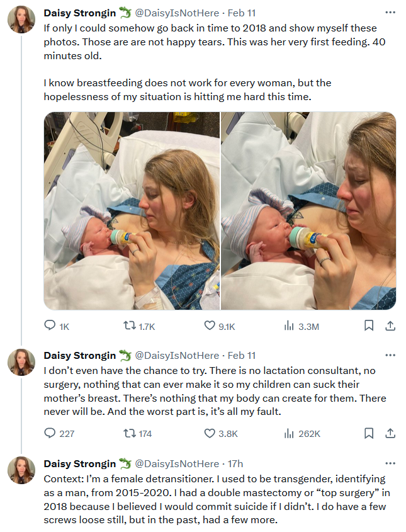This screenshot has height=532, width=406.
Task: Share the first tweet via share icon
Action: pyautogui.click(x=390, y=325)
